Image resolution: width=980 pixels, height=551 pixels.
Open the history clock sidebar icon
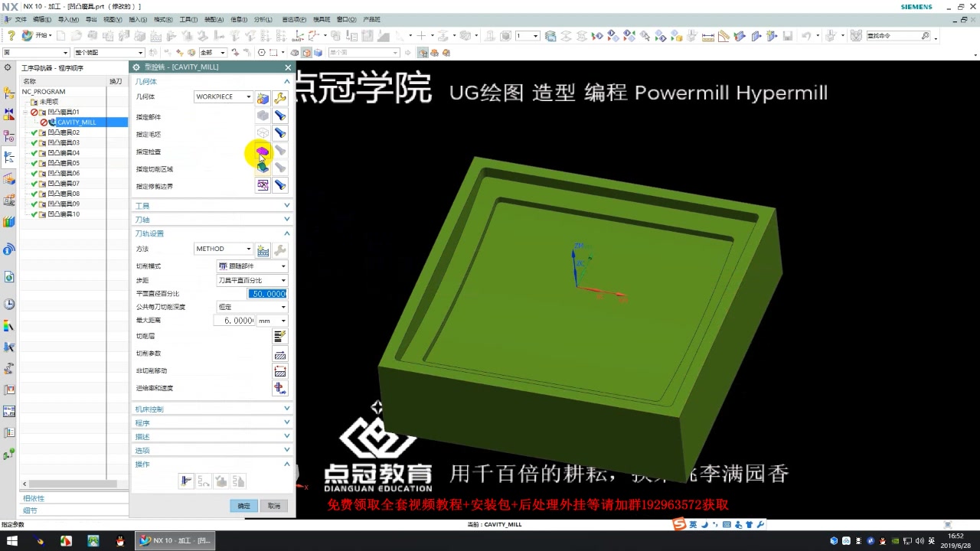[9, 304]
